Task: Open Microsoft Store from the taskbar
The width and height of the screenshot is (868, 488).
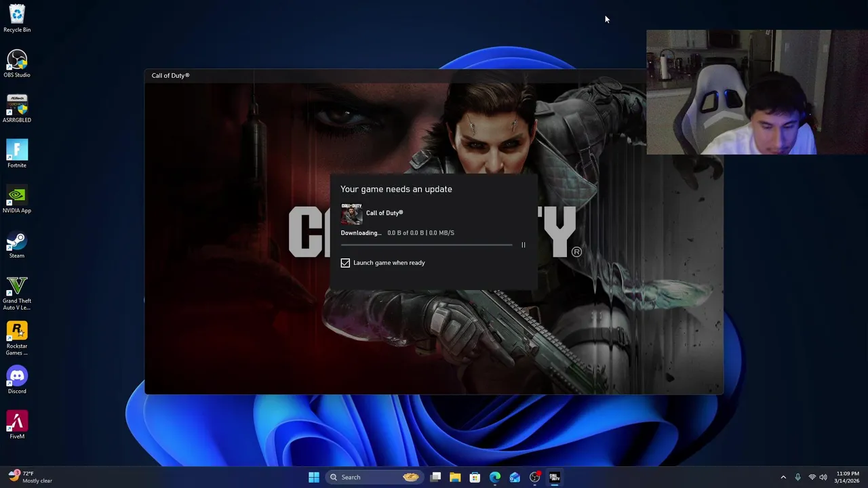Action: [x=475, y=477]
